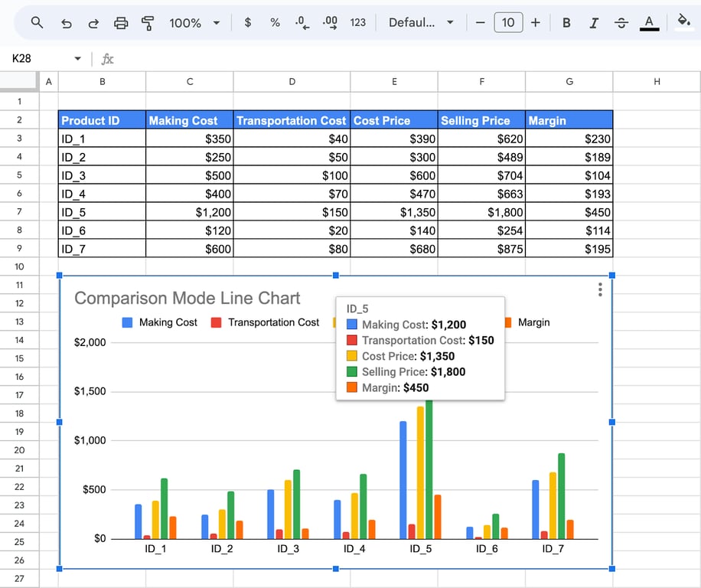Print the spreadsheet
The image size is (701, 588).
(x=121, y=23)
